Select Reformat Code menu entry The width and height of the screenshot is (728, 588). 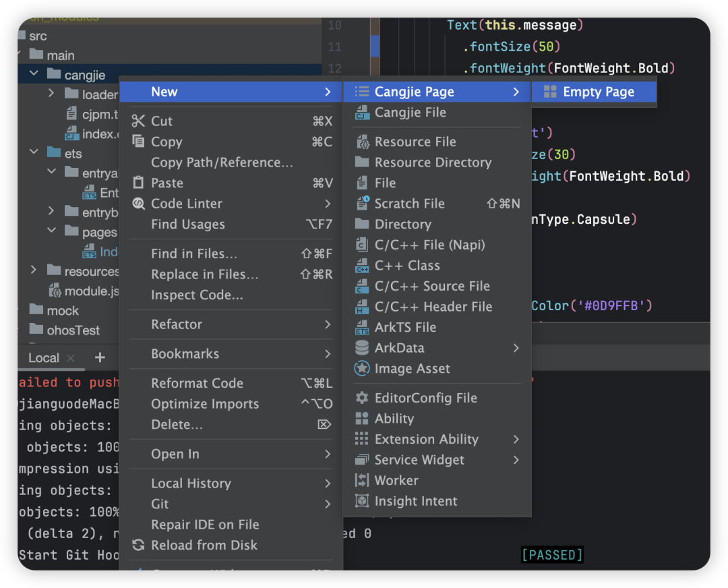point(197,383)
